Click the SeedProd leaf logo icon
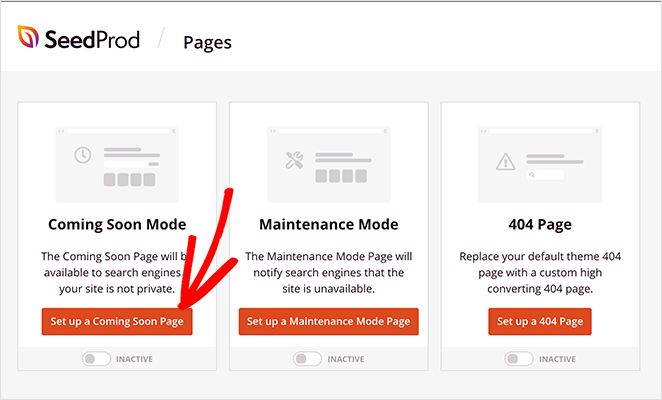This screenshot has width=662, height=400. [29, 38]
